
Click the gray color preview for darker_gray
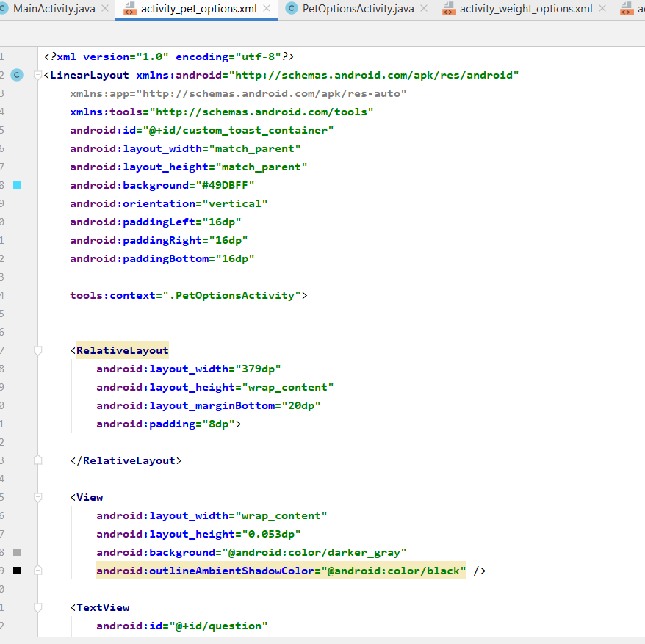(16, 552)
